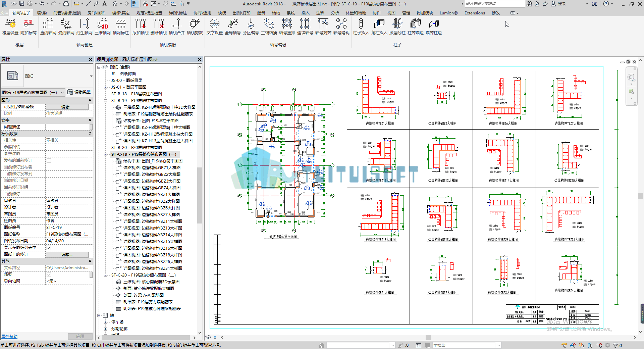Close the 属性 properties panel
The width and height of the screenshot is (644, 349).
[x=91, y=60]
